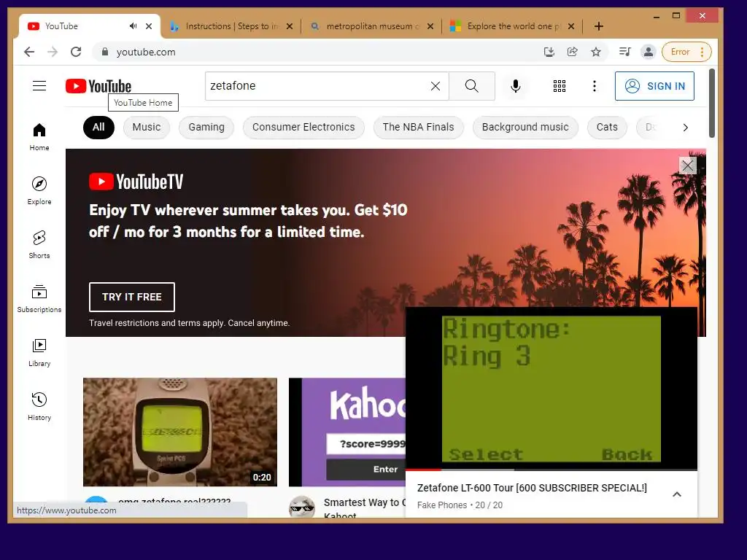Open History in the sidebar

tap(39, 406)
